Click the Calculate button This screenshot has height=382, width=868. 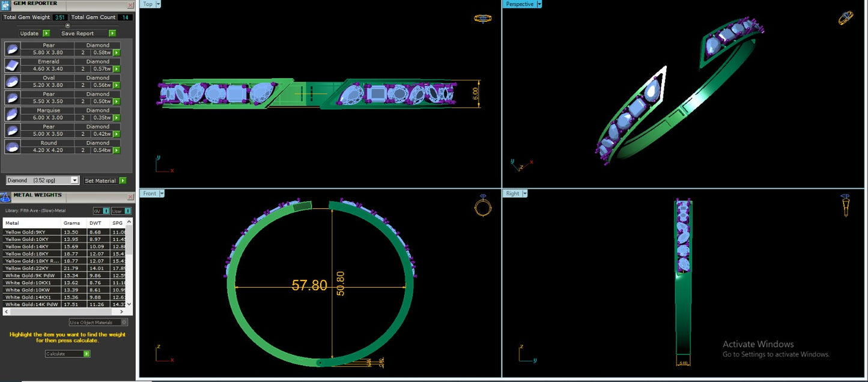(67, 354)
